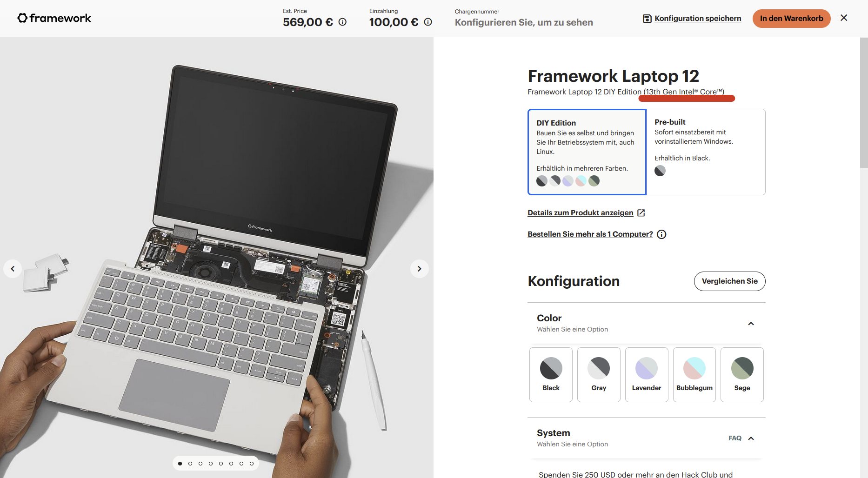This screenshot has height=478, width=868.
Task: Show the previous product image arrow
Action: click(13, 269)
